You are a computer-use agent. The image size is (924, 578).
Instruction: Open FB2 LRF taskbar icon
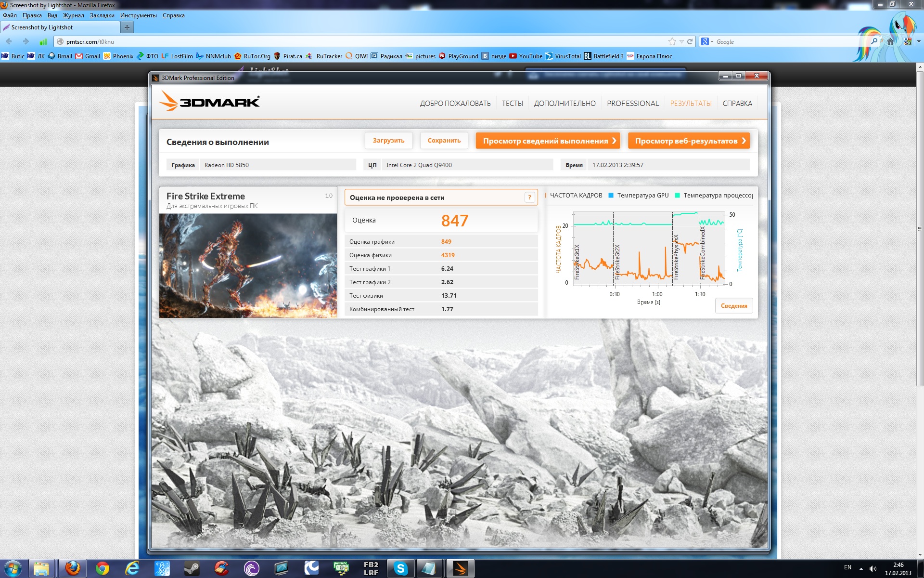tap(371, 568)
